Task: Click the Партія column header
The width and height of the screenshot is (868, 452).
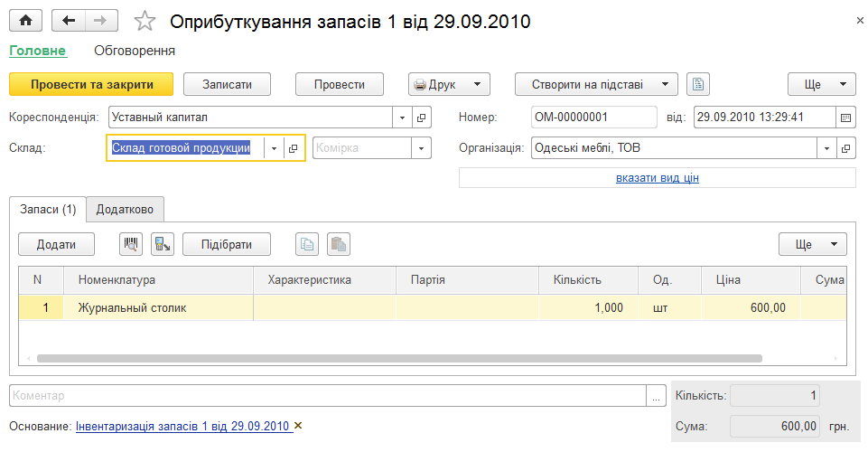Action: tap(468, 279)
